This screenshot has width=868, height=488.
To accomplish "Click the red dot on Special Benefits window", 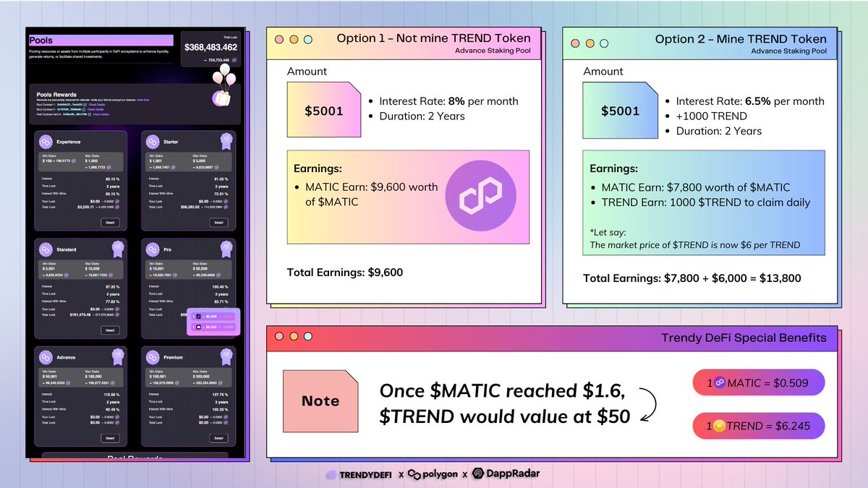I will point(279,336).
